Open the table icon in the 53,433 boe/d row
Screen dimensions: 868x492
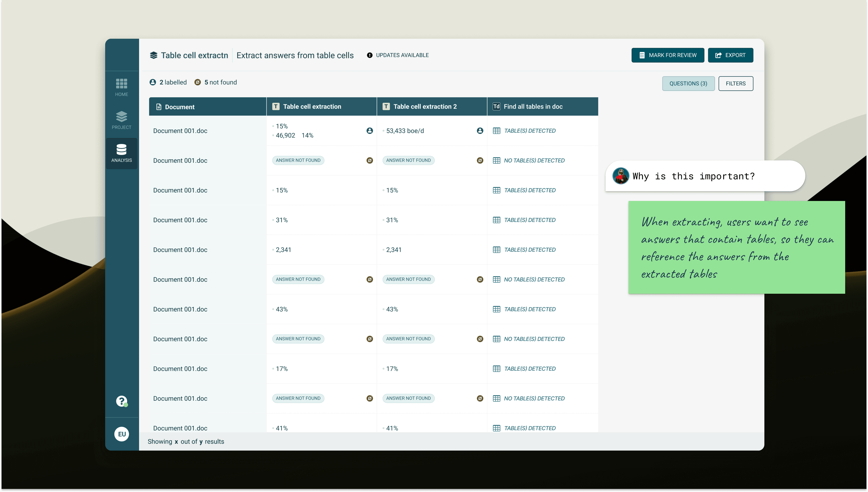[496, 131]
